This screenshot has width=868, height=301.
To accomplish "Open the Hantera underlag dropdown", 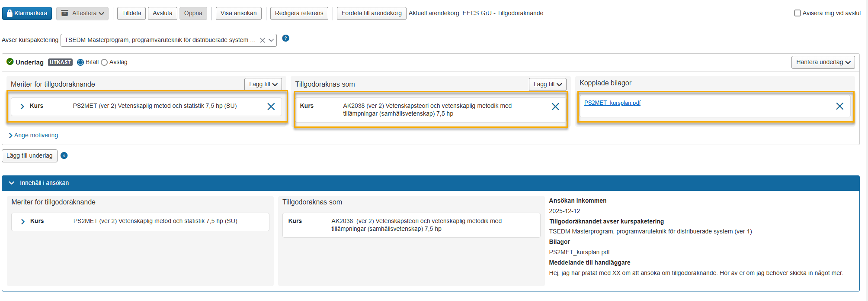I will tap(823, 62).
